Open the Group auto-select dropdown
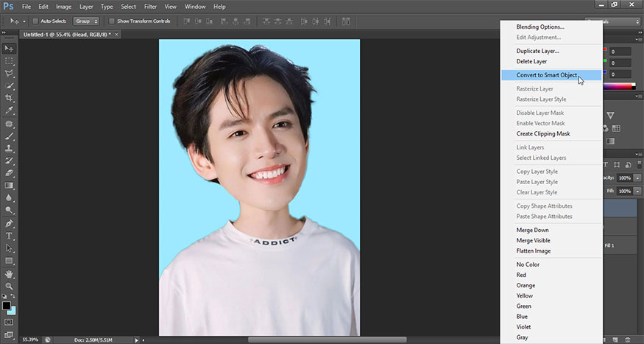The width and height of the screenshot is (644, 344). [x=86, y=21]
